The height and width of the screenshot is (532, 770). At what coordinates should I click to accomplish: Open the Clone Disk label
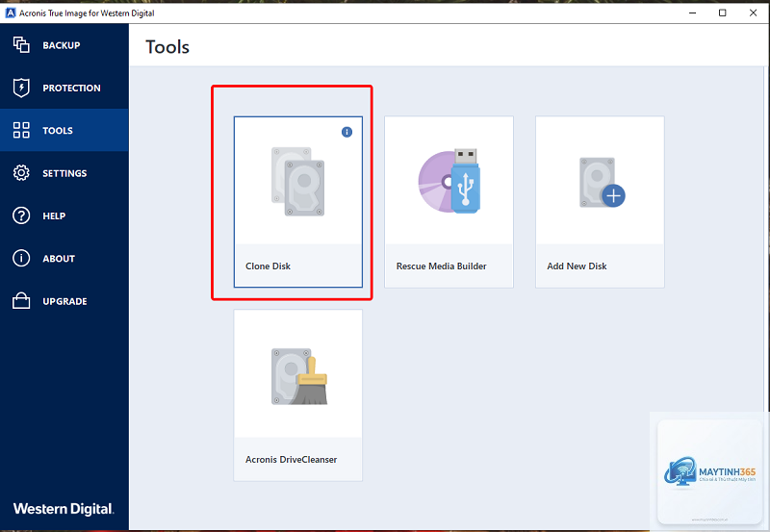click(268, 266)
